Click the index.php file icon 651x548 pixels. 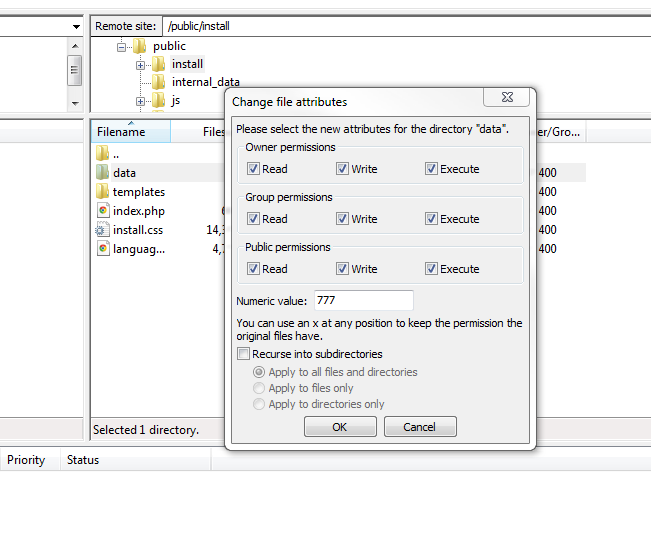click(x=102, y=211)
